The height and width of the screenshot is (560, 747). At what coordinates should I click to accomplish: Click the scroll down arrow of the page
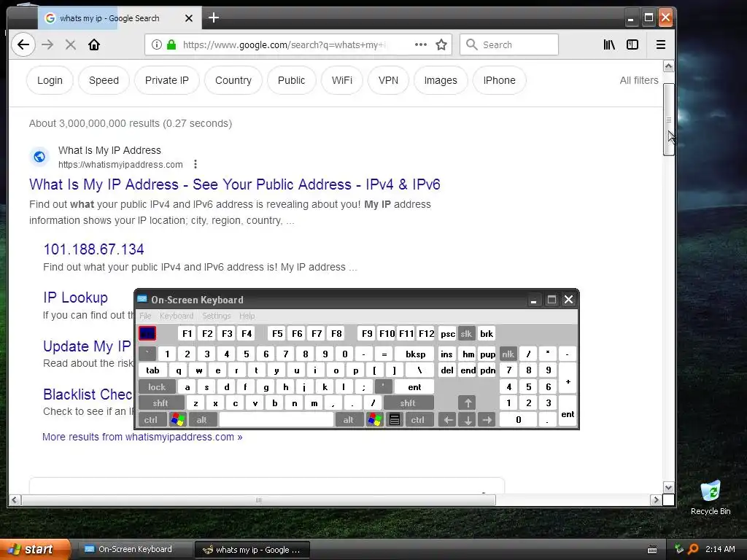[668, 487]
